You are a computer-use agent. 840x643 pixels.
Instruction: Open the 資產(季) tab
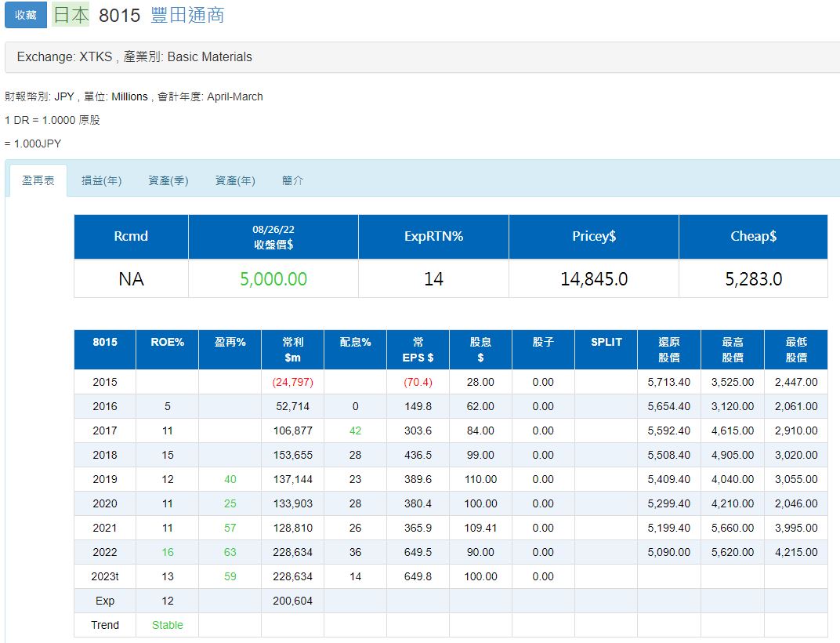168,180
